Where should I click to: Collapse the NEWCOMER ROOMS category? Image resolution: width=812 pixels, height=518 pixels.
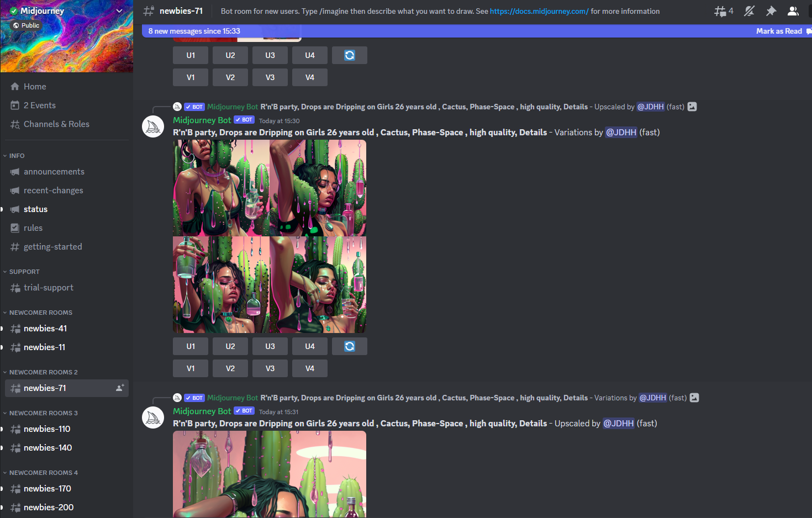point(38,313)
